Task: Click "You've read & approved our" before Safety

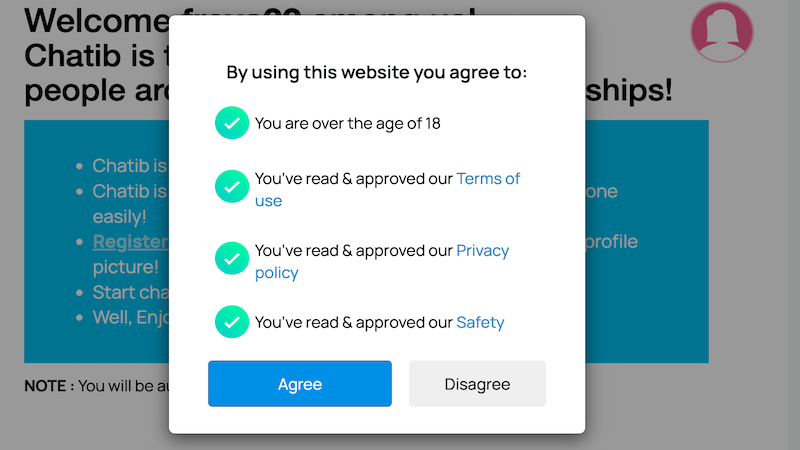Action: 353,323
